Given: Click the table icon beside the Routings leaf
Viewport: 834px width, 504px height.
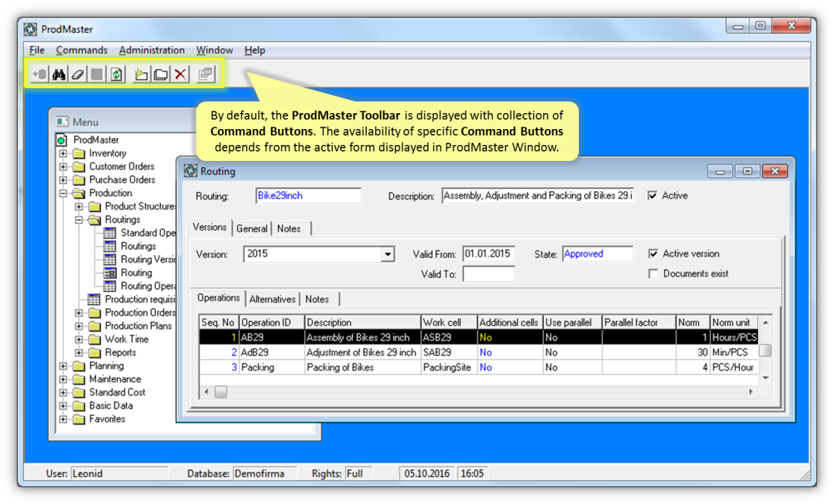Looking at the screenshot, I should 109,246.
